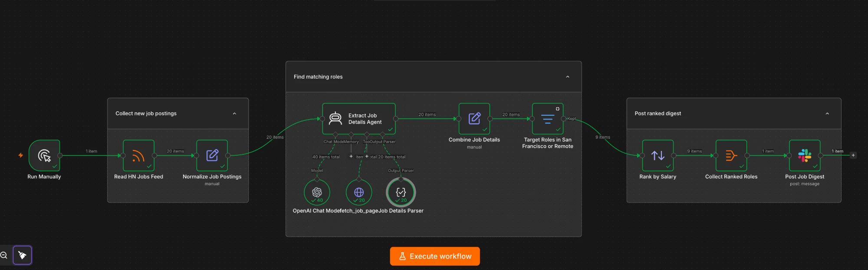Viewport: 868px width, 270px height.
Task: Click the 'Collect new job postings' title
Action: click(146, 113)
